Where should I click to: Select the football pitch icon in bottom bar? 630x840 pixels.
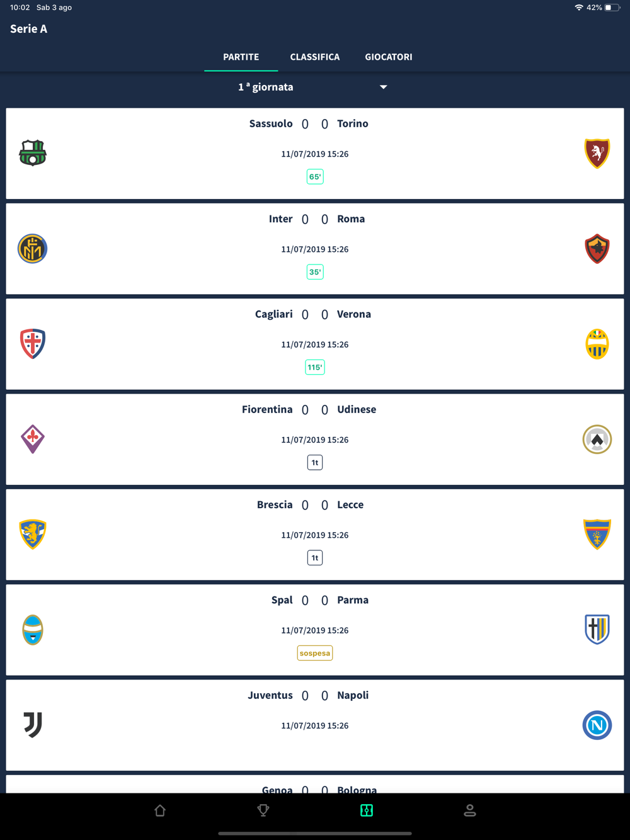[367, 810]
